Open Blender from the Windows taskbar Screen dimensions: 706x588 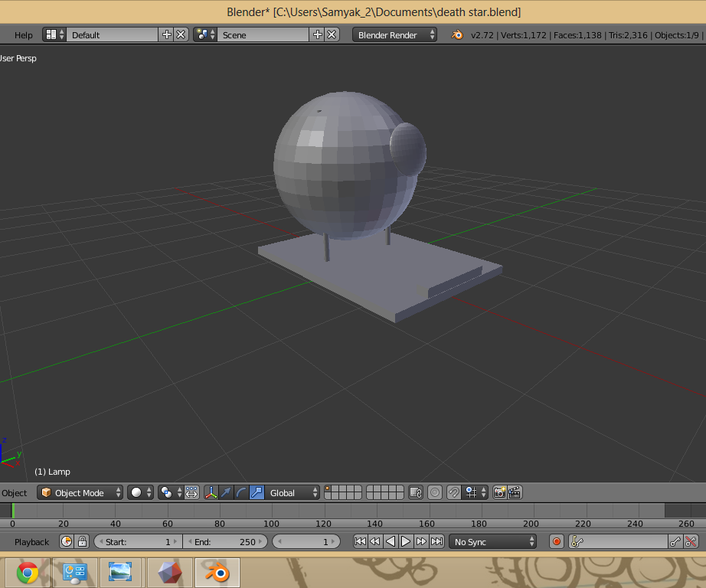217,571
